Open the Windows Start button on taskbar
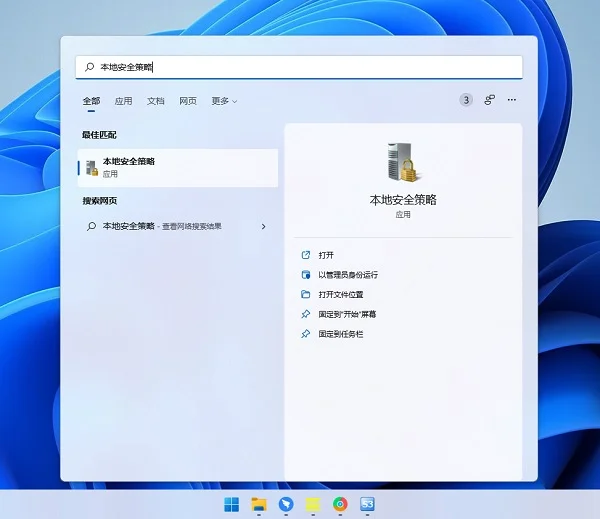The image size is (600, 519). tap(232, 504)
